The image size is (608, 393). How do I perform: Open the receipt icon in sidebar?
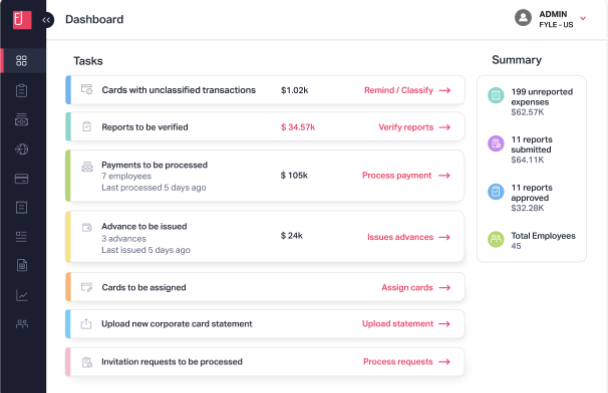click(21, 207)
